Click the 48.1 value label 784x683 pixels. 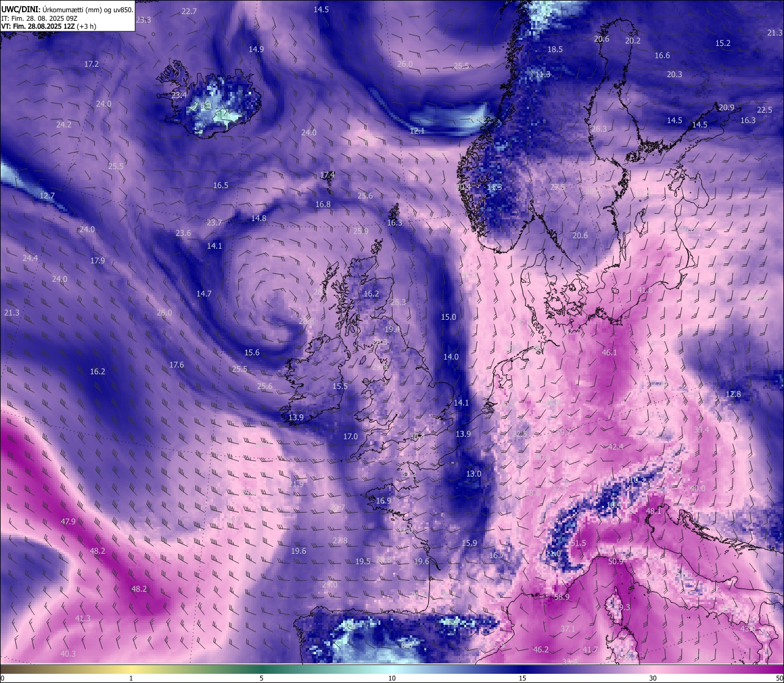click(654, 511)
